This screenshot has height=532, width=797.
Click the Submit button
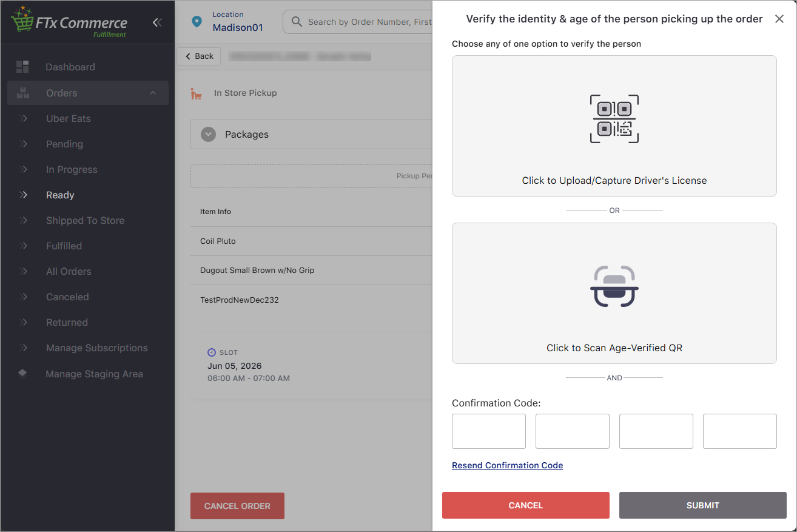click(x=703, y=505)
